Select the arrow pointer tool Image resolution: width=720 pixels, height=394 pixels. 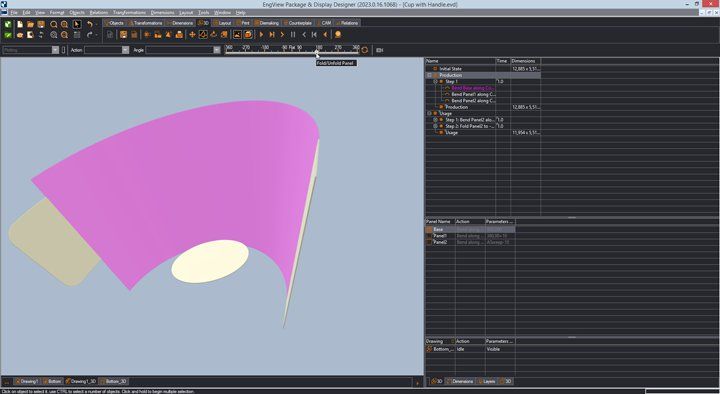[77, 24]
